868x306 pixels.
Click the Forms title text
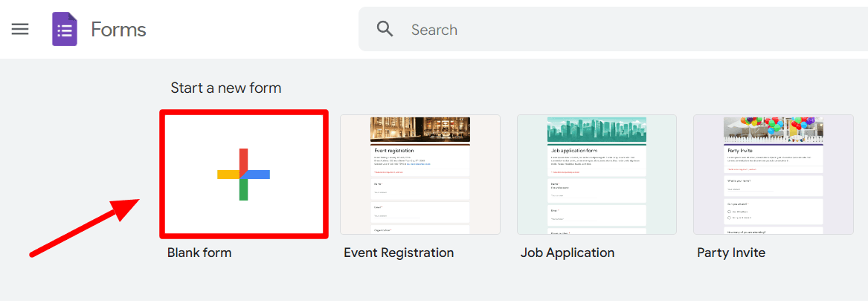click(118, 29)
